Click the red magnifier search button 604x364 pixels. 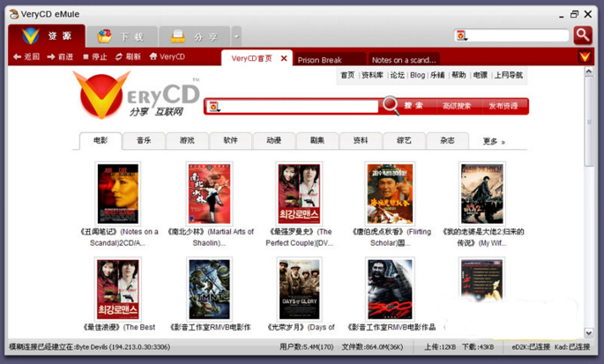coord(583,35)
